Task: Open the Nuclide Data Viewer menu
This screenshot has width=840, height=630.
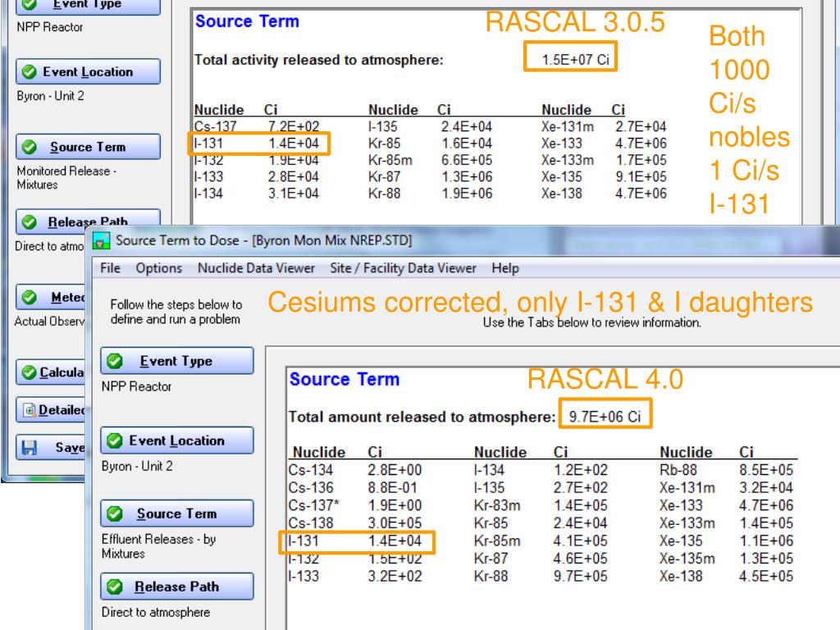Action: [256, 268]
